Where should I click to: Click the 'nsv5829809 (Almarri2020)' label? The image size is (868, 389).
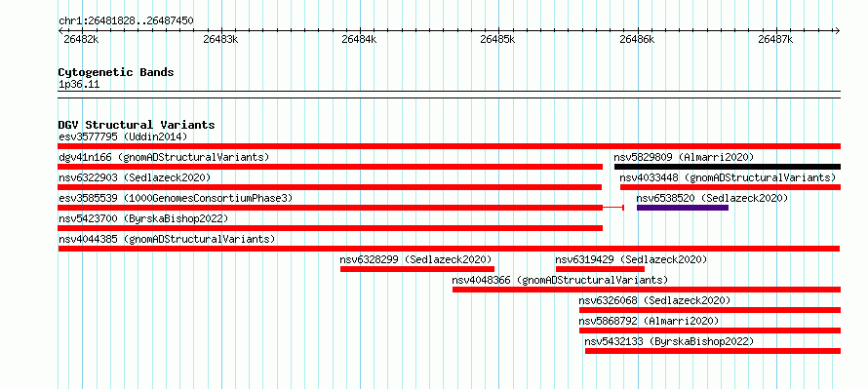coord(685,157)
